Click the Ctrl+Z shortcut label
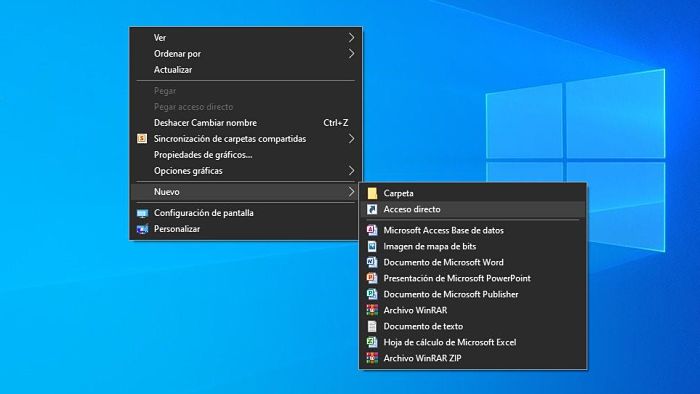700x394 pixels. (336, 123)
